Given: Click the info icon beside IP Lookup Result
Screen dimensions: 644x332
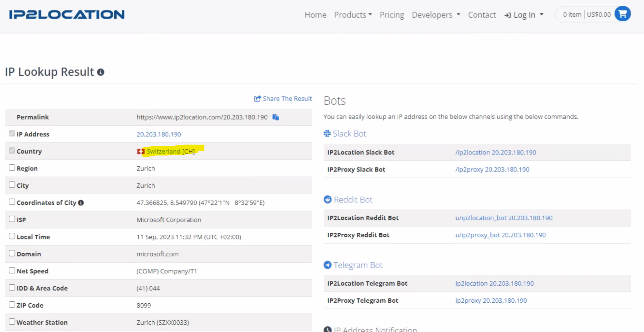Looking at the screenshot, I should pyautogui.click(x=101, y=72).
